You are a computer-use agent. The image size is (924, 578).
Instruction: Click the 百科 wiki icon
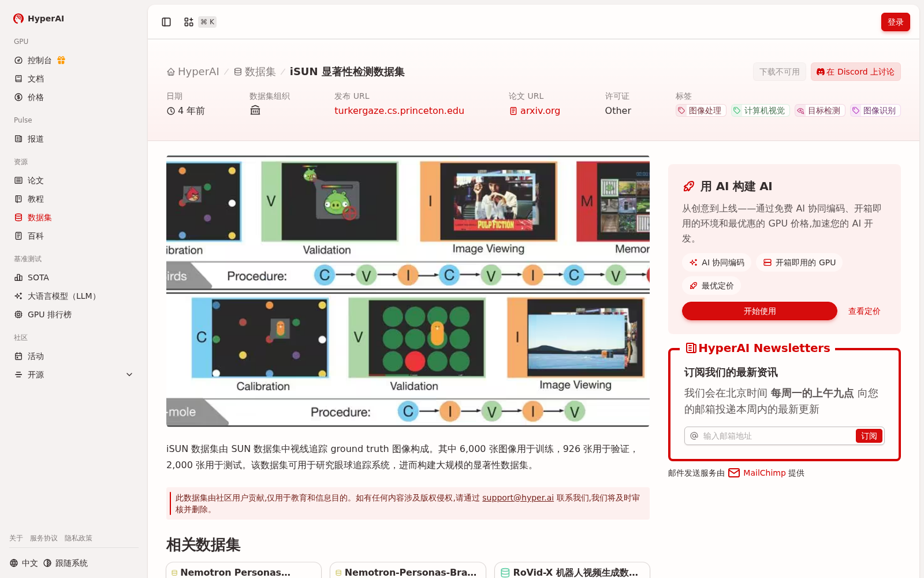pyautogui.click(x=18, y=236)
